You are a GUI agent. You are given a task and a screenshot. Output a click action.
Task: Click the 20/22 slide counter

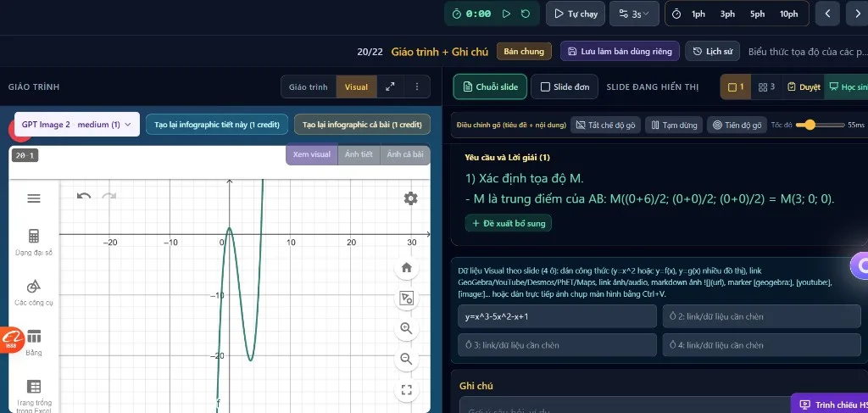click(370, 52)
